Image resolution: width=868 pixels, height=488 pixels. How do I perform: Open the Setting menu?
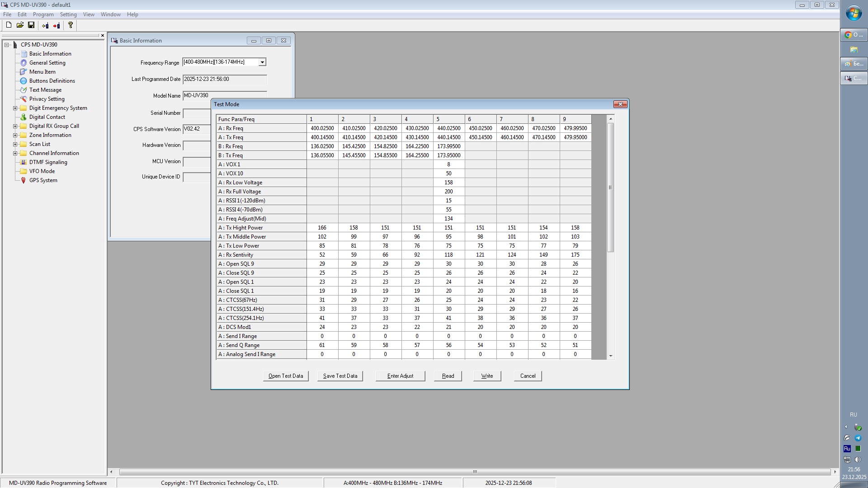tap(68, 14)
